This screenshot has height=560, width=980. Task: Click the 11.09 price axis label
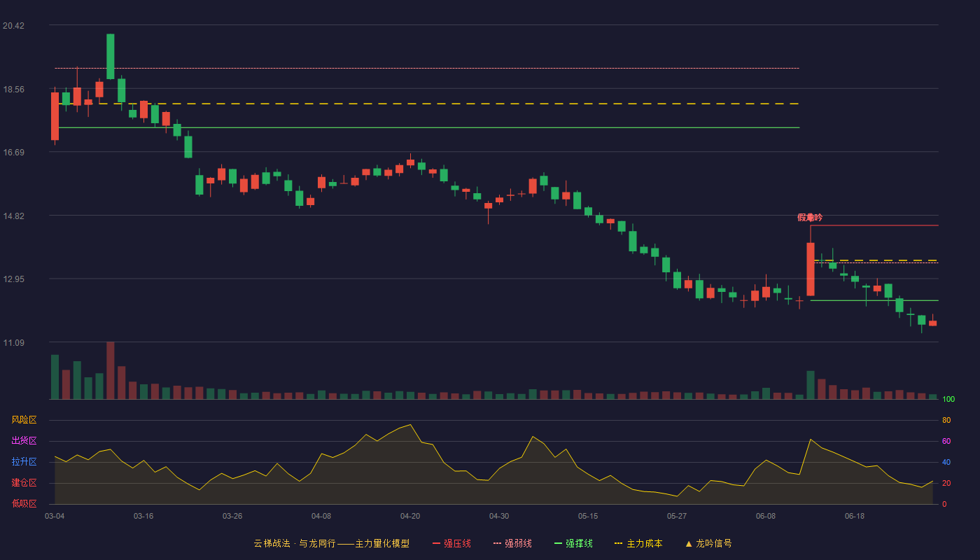(13, 343)
